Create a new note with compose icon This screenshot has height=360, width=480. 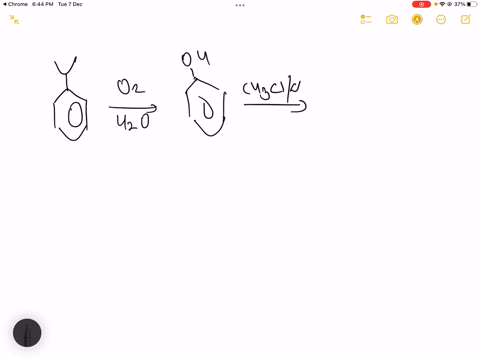(x=466, y=19)
